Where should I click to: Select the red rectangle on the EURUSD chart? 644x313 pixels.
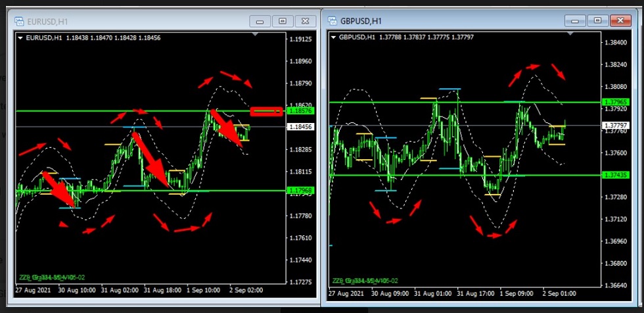click(x=266, y=111)
